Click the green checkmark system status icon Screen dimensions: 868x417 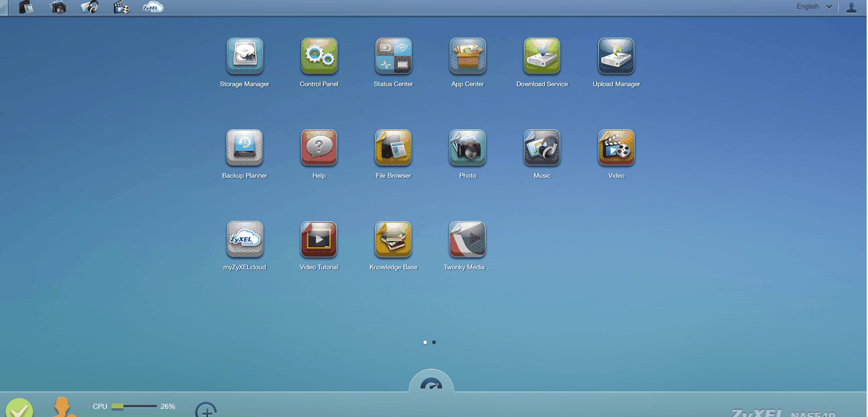[x=19, y=408]
